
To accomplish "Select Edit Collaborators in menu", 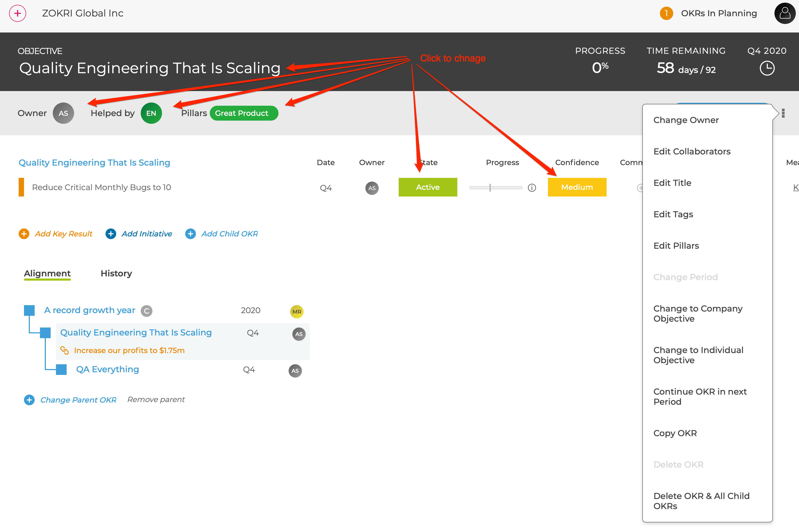I will pos(692,151).
